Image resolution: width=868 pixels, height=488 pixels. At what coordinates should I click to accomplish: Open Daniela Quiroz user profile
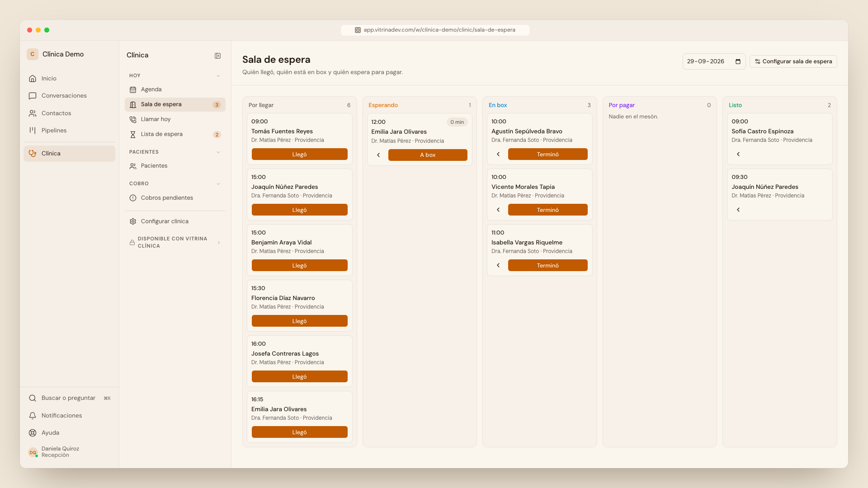pos(69,452)
